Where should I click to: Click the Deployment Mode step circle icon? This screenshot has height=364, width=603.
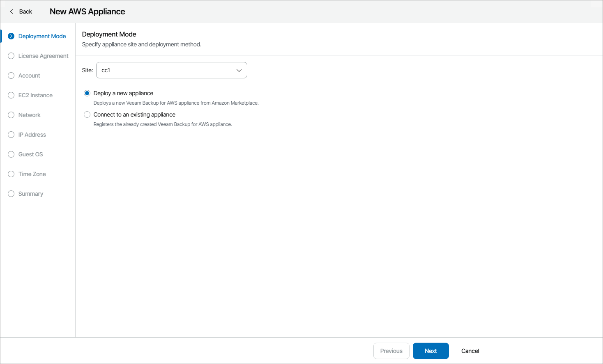point(11,36)
